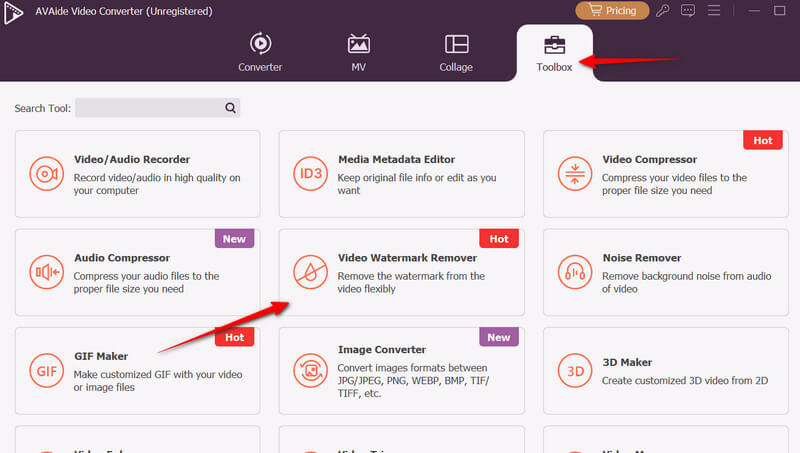Click the Audio Compressor title
Image resolution: width=800 pixels, height=453 pixels.
point(122,258)
